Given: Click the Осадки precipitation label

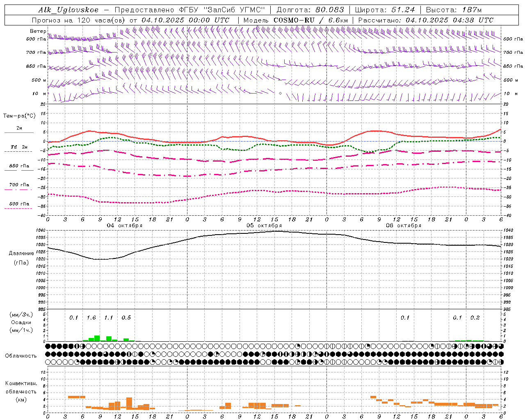Looking at the screenshot, I should (21, 322).
